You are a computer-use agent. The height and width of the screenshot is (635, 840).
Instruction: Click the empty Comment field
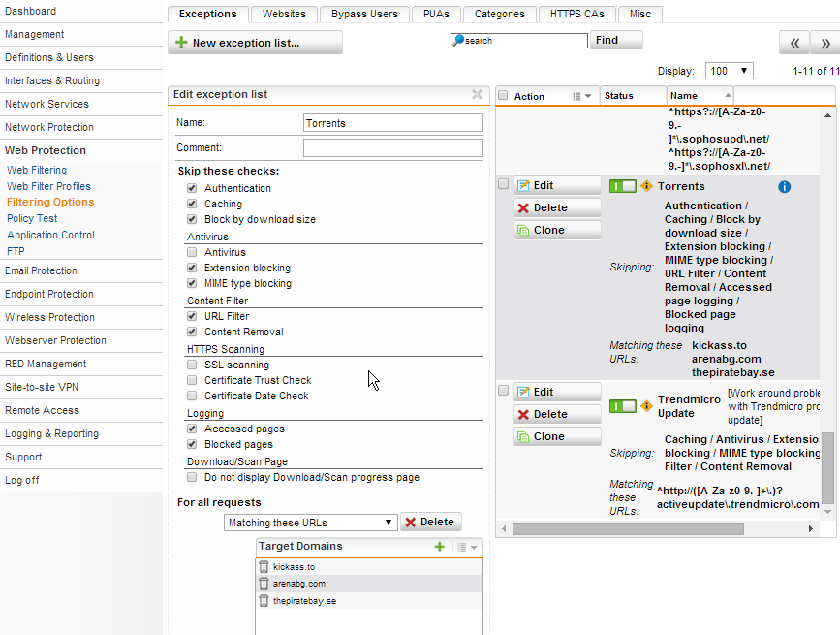pyautogui.click(x=392, y=148)
